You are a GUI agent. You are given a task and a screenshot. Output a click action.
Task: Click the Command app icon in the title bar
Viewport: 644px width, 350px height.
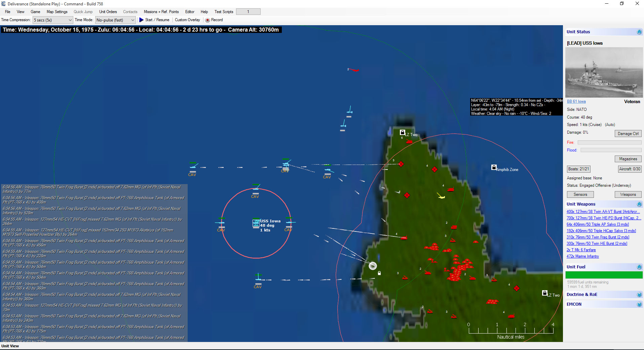point(3,4)
